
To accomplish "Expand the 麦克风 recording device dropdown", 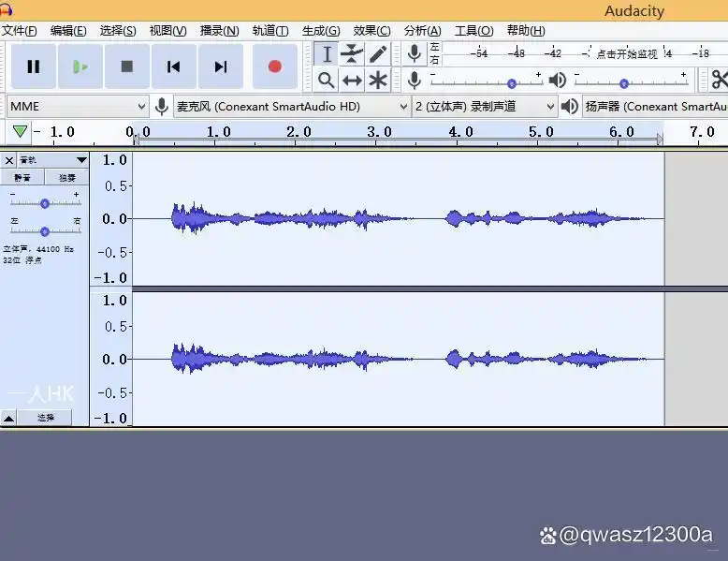I will click(292, 107).
